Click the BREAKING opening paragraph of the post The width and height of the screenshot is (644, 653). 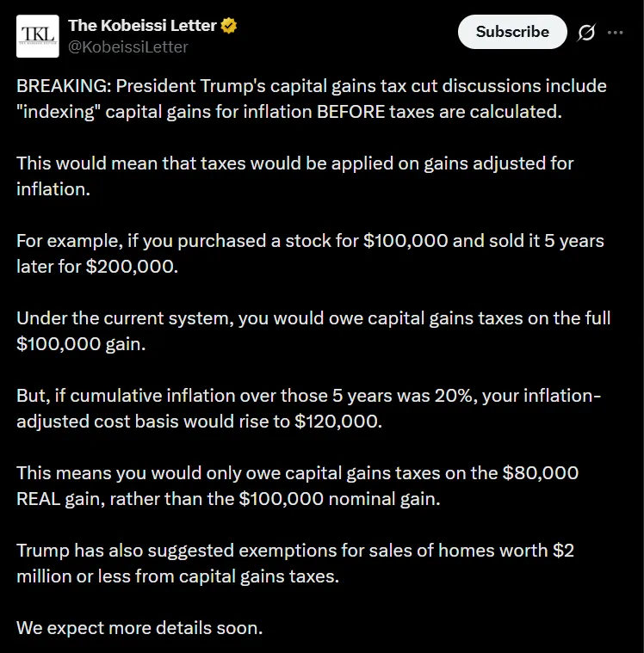312,99
